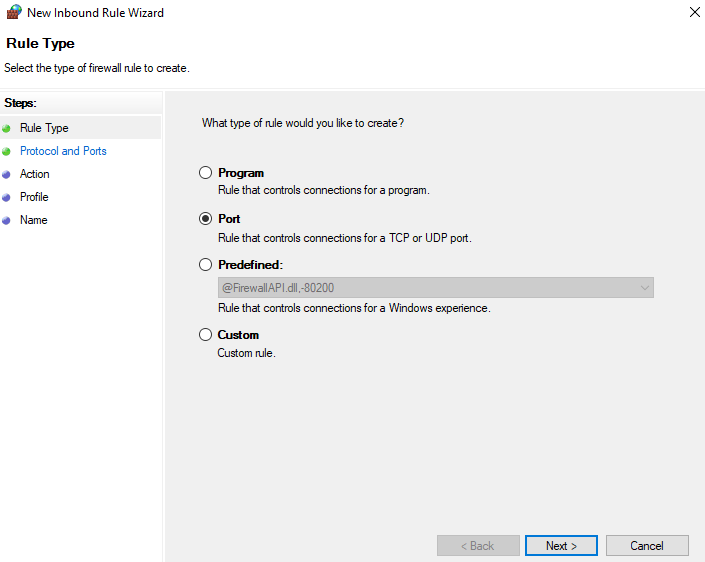Click the Back button

point(478,546)
